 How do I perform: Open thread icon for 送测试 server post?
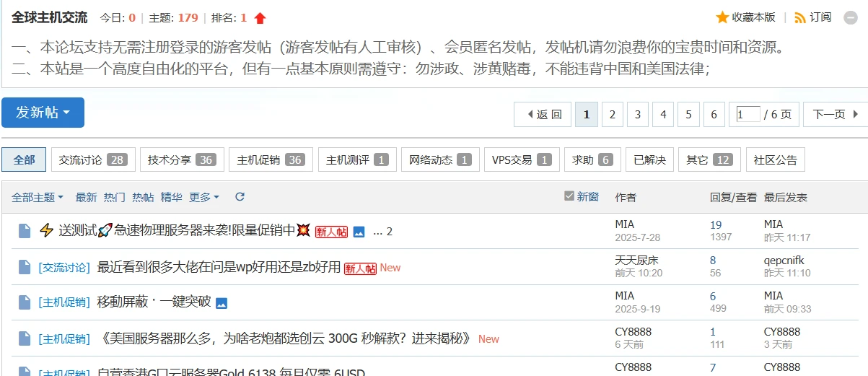click(25, 232)
